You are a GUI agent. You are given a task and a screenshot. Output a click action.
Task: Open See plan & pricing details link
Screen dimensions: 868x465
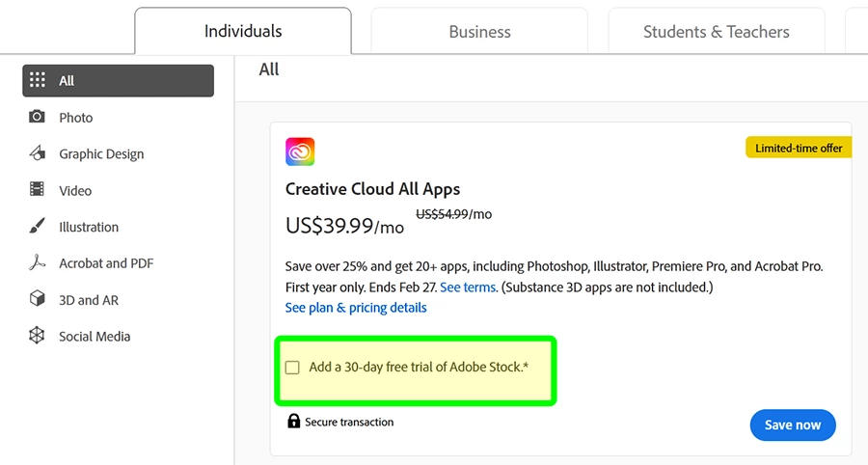click(x=356, y=308)
